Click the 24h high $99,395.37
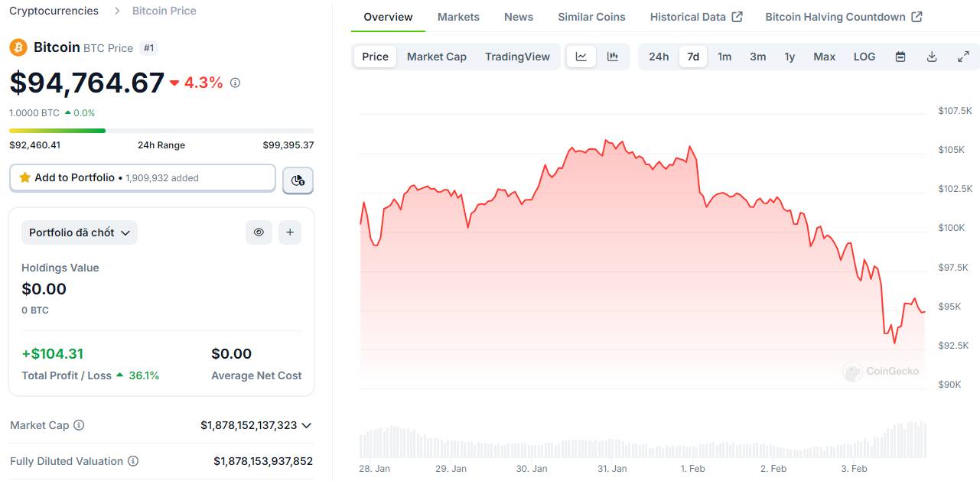Screen dimensions: 980x481 (288, 145)
